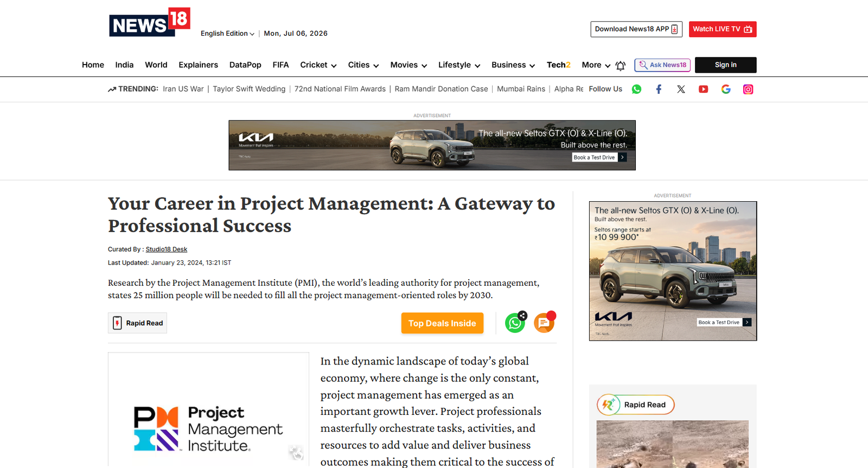Open the Facebook follow icon
This screenshot has height=468, width=868.
click(x=659, y=89)
